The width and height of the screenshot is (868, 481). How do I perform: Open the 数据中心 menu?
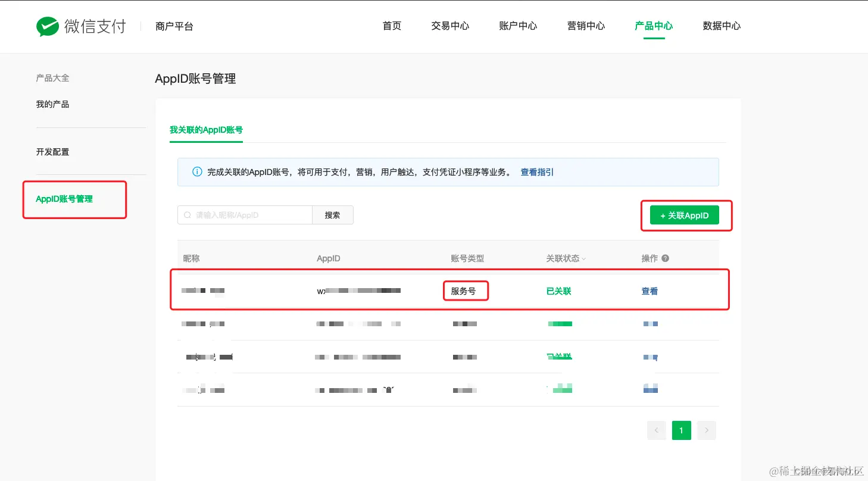pyautogui.click(x=722, y=26)
